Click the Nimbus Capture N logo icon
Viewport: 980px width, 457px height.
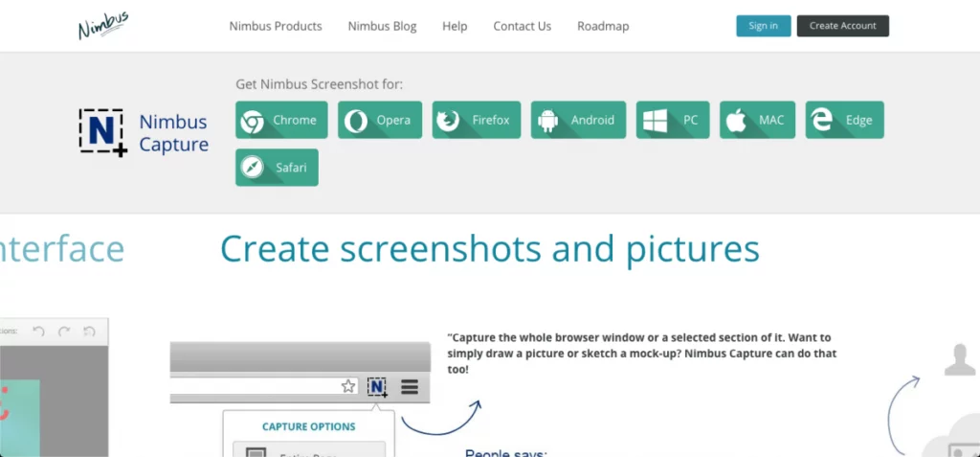(103, 132)
